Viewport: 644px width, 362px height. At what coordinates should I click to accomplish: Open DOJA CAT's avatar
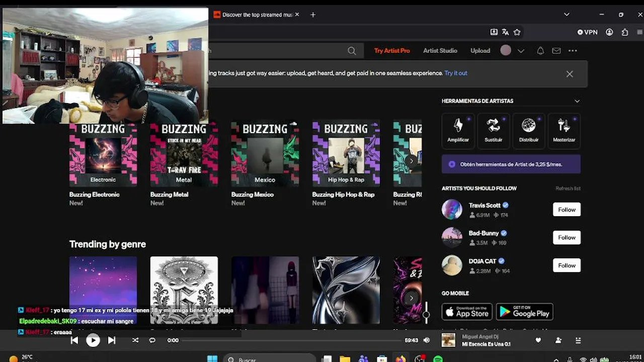(x=452, y=265)
